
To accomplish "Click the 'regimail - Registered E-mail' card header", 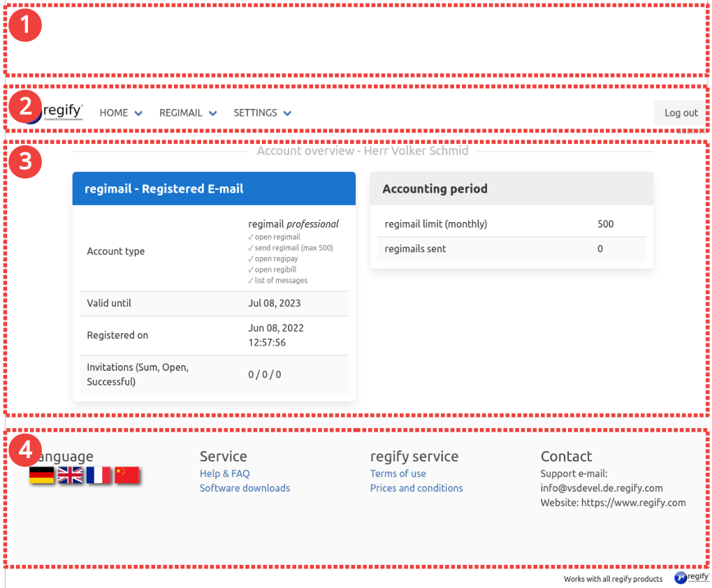I will point(214,189).
